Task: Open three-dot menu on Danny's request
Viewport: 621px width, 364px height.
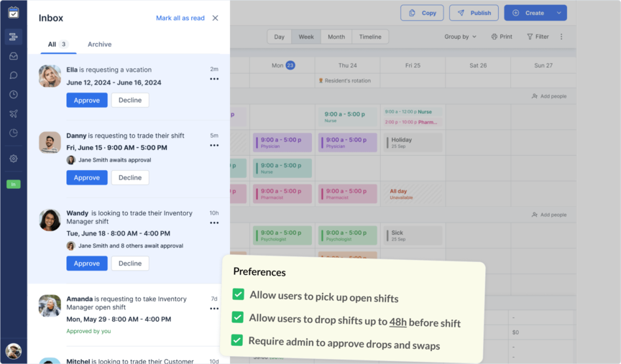Action: [214, 145]
